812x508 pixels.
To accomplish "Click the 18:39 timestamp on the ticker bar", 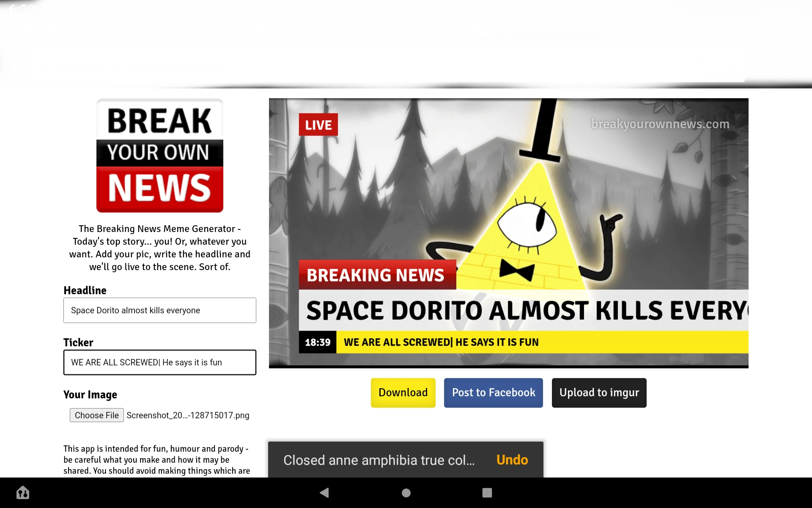I will 317,342.
